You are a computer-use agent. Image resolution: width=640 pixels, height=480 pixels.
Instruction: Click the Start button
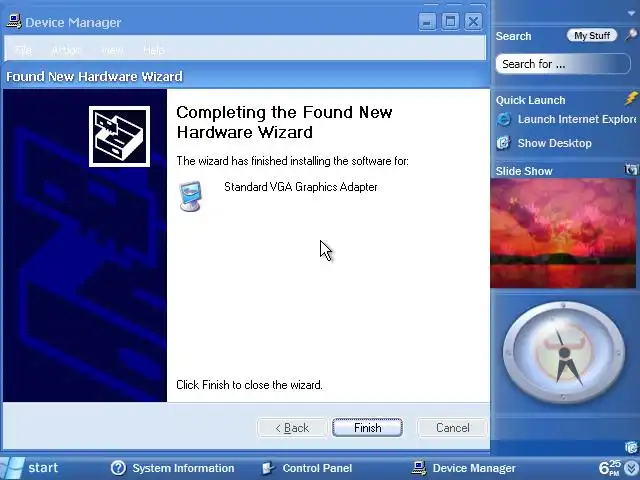point(30,468)
